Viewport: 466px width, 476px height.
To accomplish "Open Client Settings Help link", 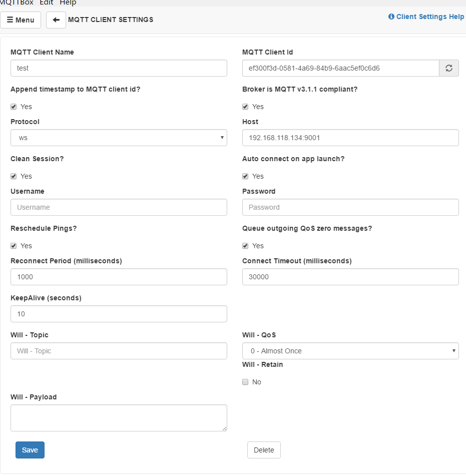I will coord(426,17).
